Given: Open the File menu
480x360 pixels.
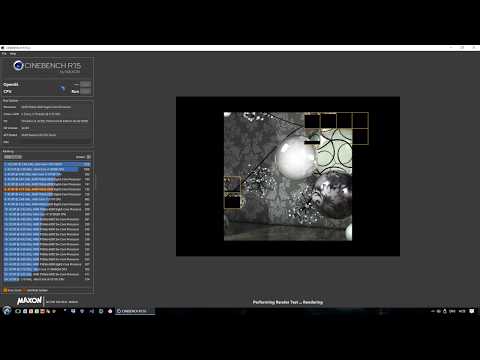Looking at the screenshot, I should (4, 54).
